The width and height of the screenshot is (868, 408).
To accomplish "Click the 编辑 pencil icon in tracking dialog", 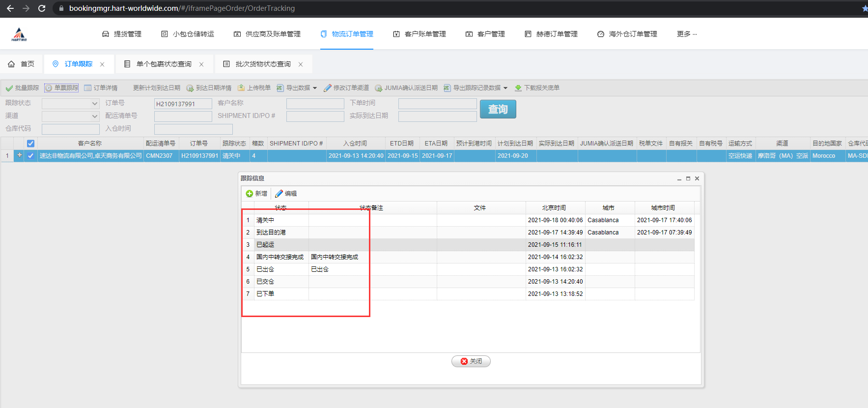I will 279,194.
